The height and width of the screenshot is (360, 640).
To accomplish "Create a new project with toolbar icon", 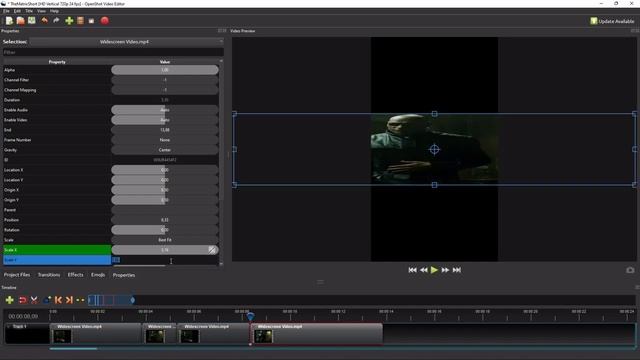I will (x=9, y=20).
